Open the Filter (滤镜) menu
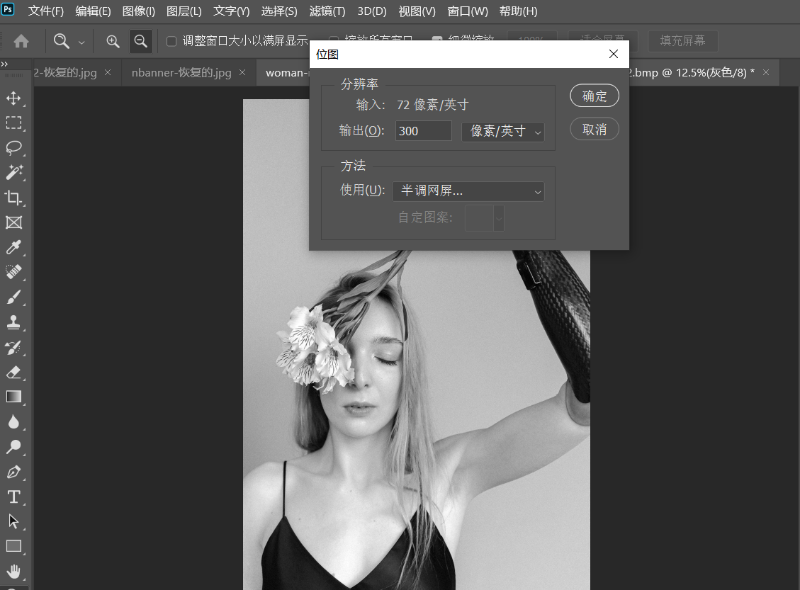The height and width of the screenshot is (590, 800). tap(326, 11)
